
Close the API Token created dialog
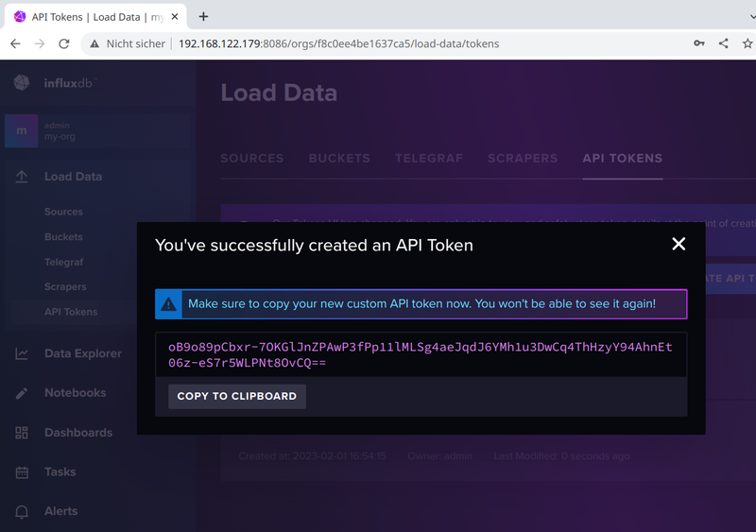tap(679, 244)
